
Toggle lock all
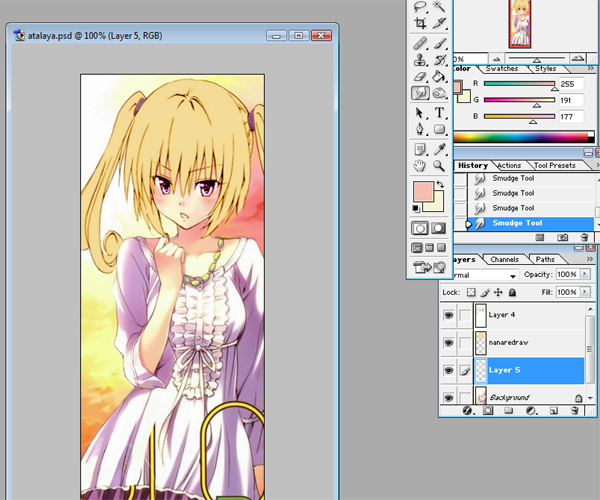click(512, 293)
